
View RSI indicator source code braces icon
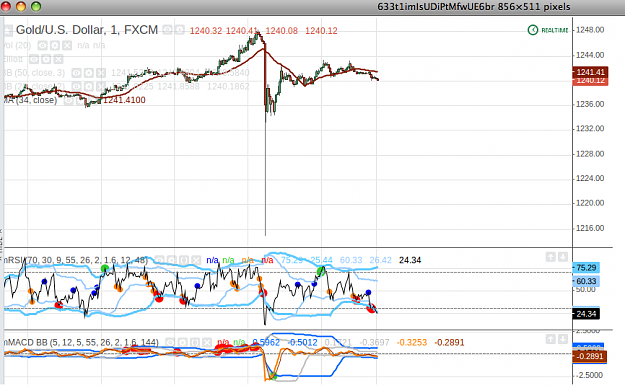pos(183,260)
